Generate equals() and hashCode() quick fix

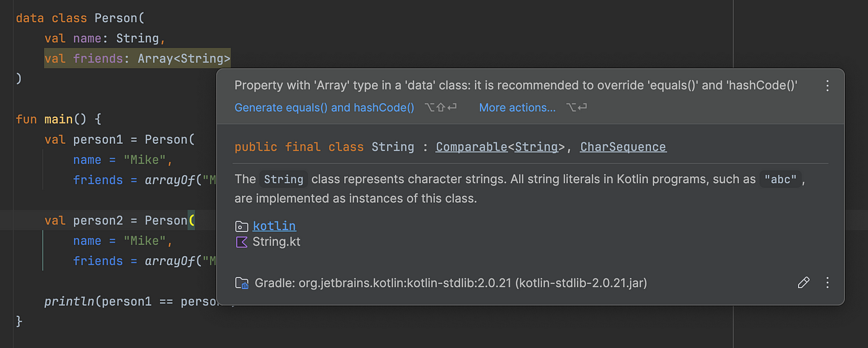pyautogui.click(x=324, y=107)
